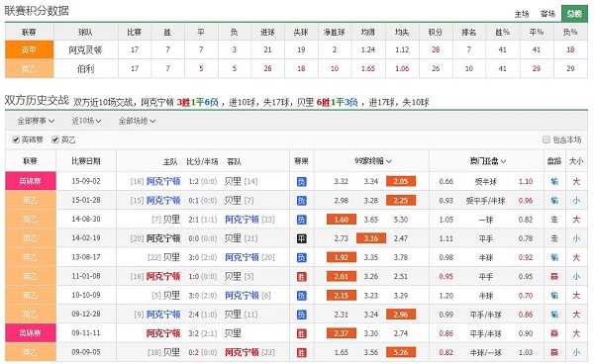
Task: Click the highlighted 2.96 odds cell
Action: point(401,315)
